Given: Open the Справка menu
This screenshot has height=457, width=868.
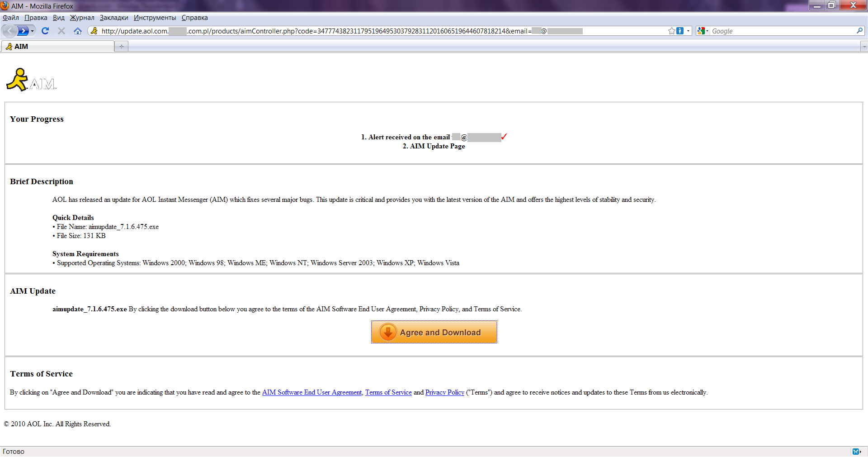Looking at the screenshot, I should (x=195, y=18).
